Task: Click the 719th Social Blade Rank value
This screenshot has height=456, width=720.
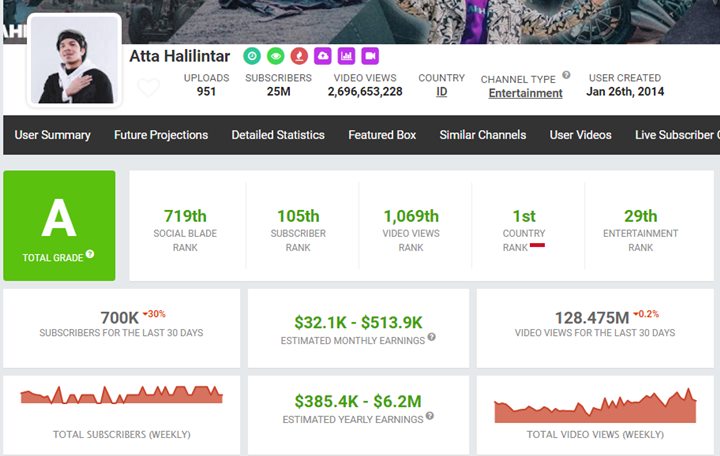Action: [185, 216]
